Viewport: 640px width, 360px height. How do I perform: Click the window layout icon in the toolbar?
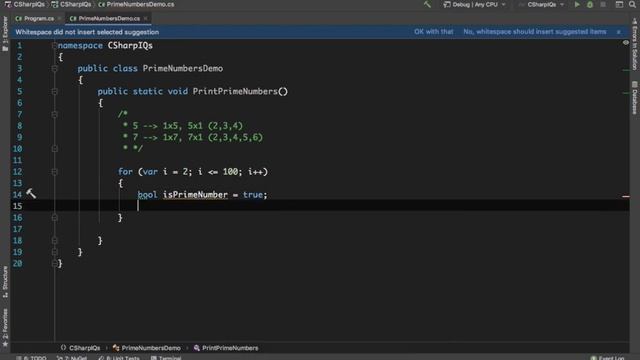point(619,4)
